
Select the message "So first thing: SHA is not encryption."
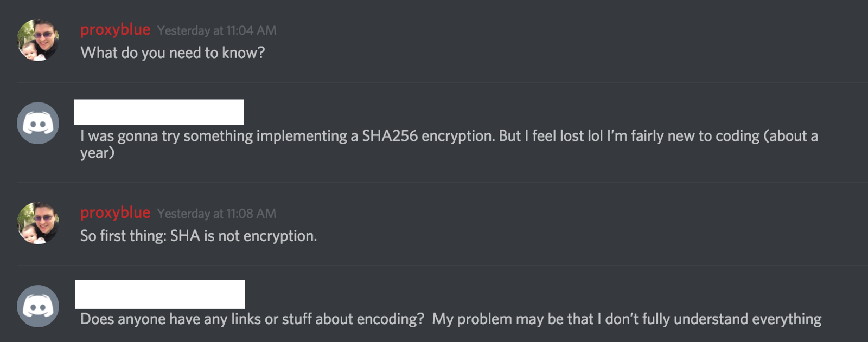(x=199, y=236)
